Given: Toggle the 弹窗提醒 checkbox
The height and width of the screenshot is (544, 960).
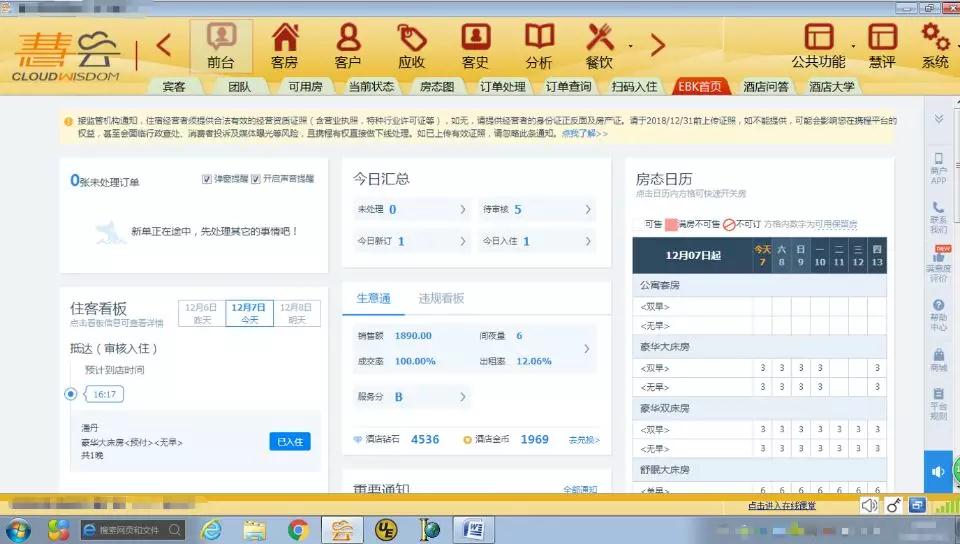Looking at the screenshot, I should 207,179.
